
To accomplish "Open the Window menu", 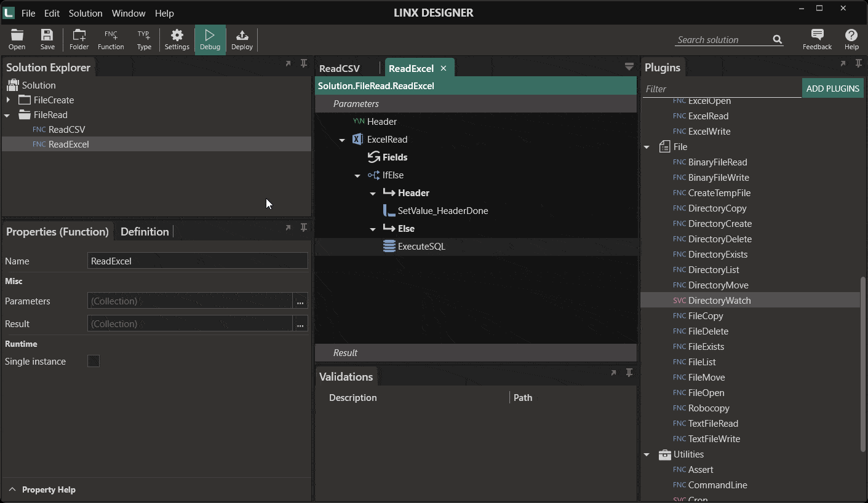I will (x=129, y=13).
